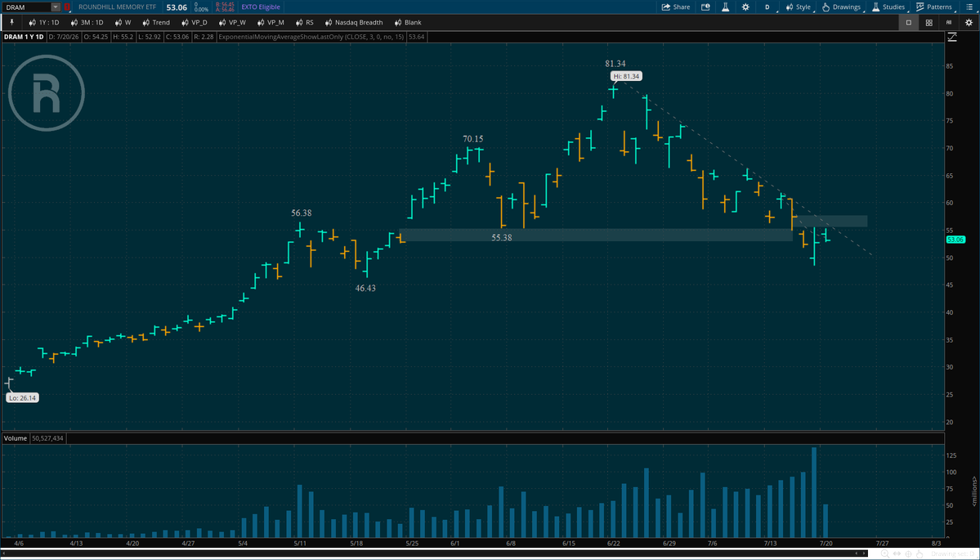Click the 70.15 swing high label
Image resolution: width=980 pixels, height=560 pixels.
pos(473,139)
